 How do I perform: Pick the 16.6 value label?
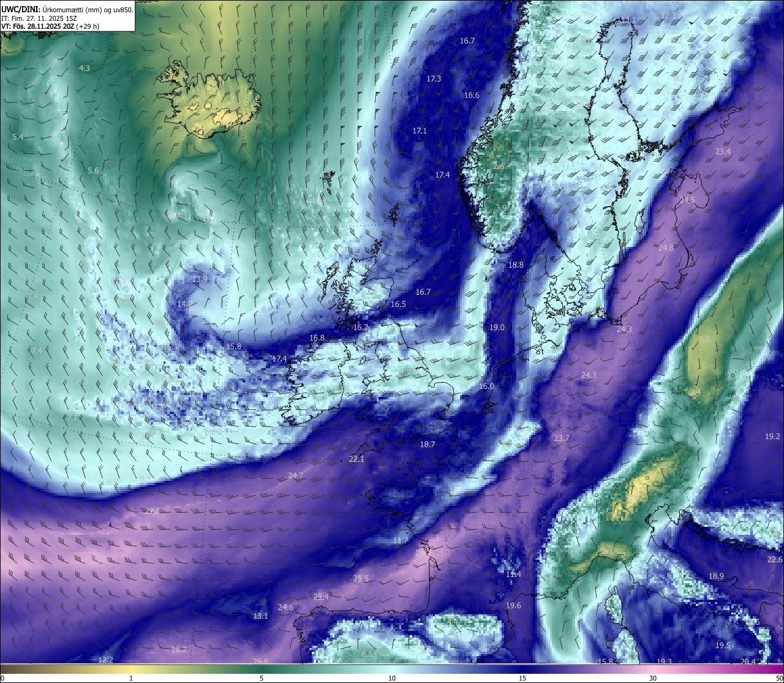pos(472,96)
